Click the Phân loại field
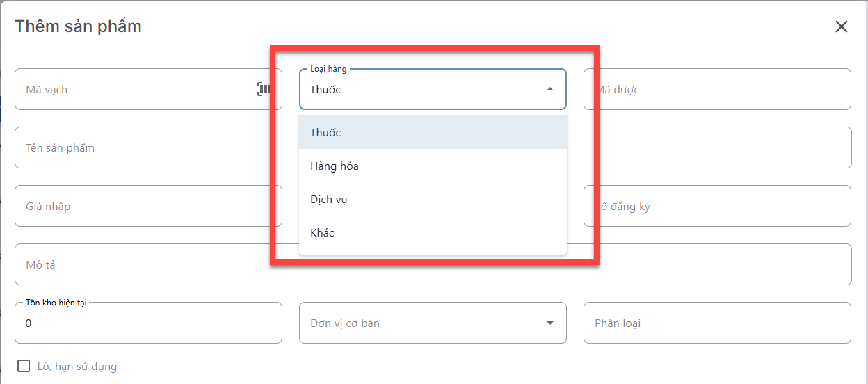Image resolution: width=868 pixels, height=384 pixels. [x=716, y=323]
